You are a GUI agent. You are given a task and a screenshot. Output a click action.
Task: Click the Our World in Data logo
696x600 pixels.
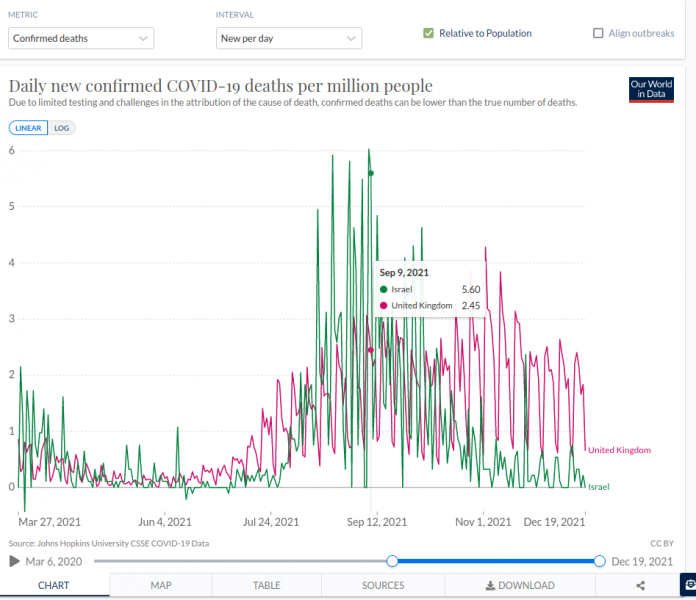[x=651, y=89]
